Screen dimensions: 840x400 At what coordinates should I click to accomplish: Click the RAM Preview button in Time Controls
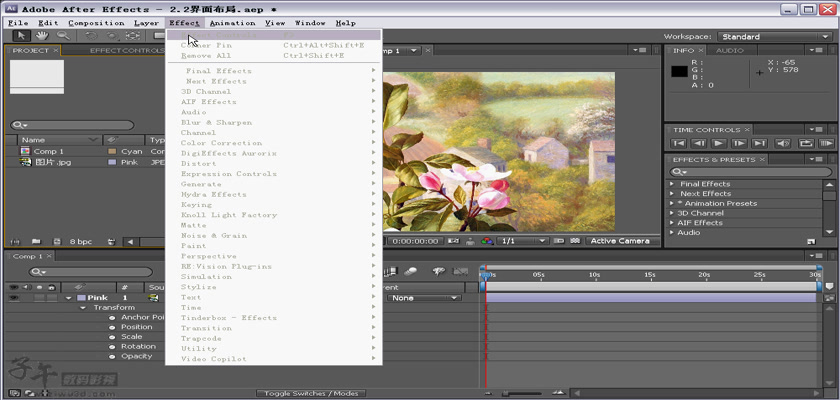coord(827,144)
